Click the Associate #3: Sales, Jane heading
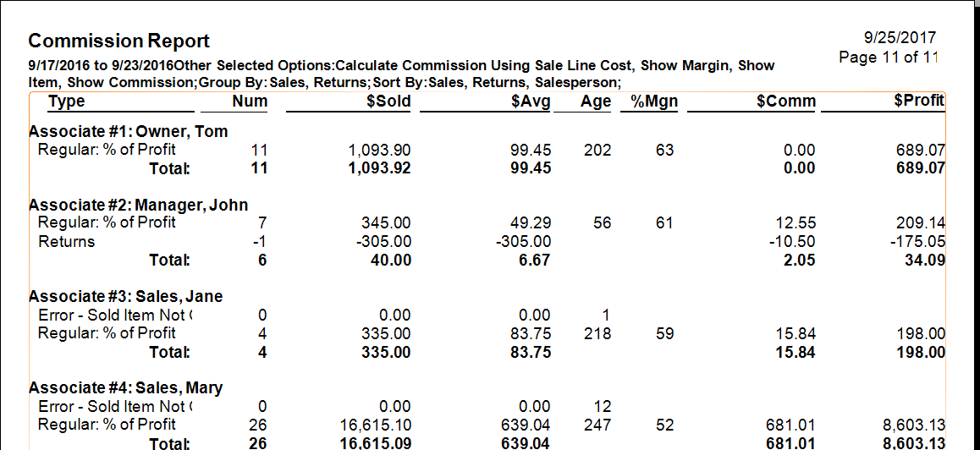 126,296
